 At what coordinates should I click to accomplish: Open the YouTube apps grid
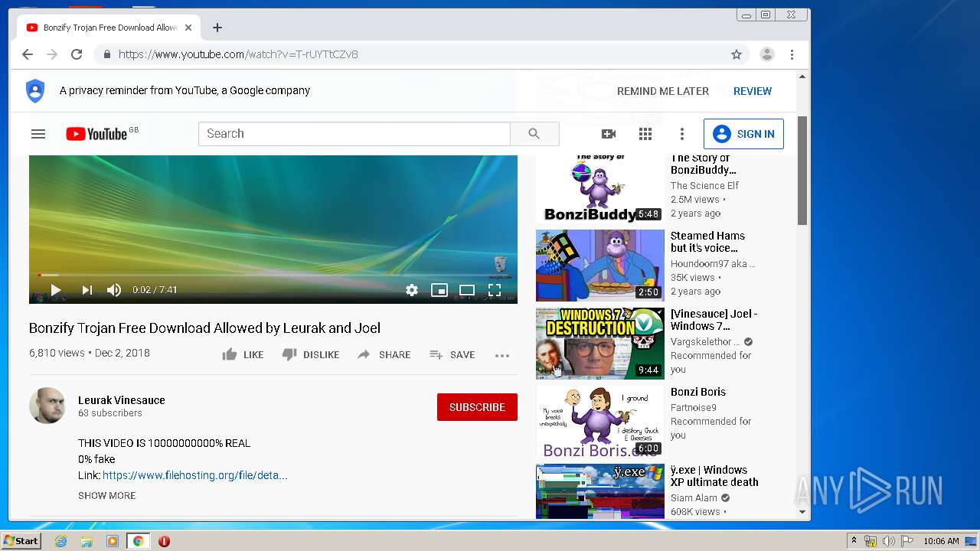click(x=645, y=134)
